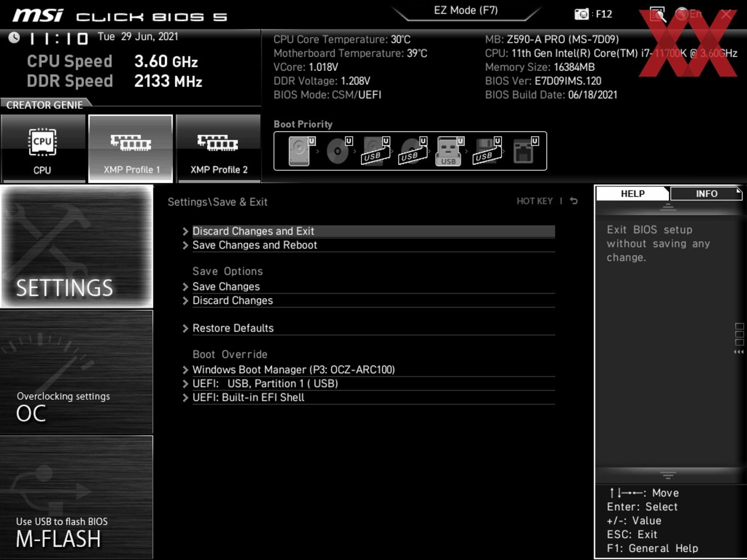Click the help panel scroll-up handle

click(x=668, y=207)
